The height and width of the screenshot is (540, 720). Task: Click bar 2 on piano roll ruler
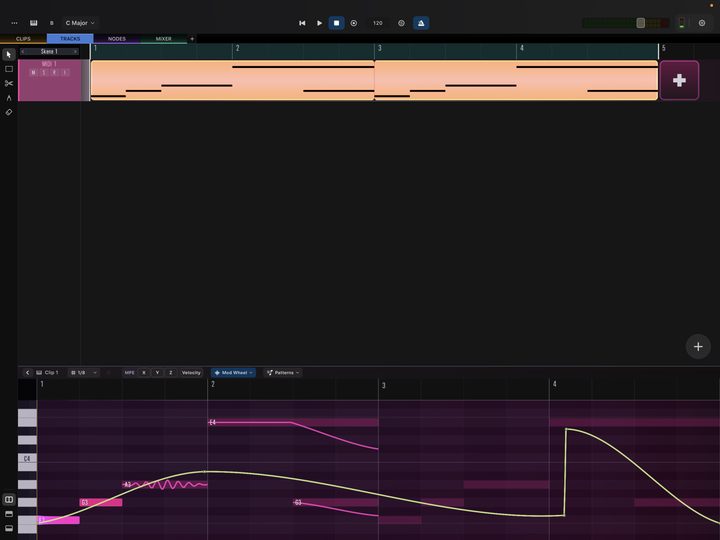pos(213,384)
